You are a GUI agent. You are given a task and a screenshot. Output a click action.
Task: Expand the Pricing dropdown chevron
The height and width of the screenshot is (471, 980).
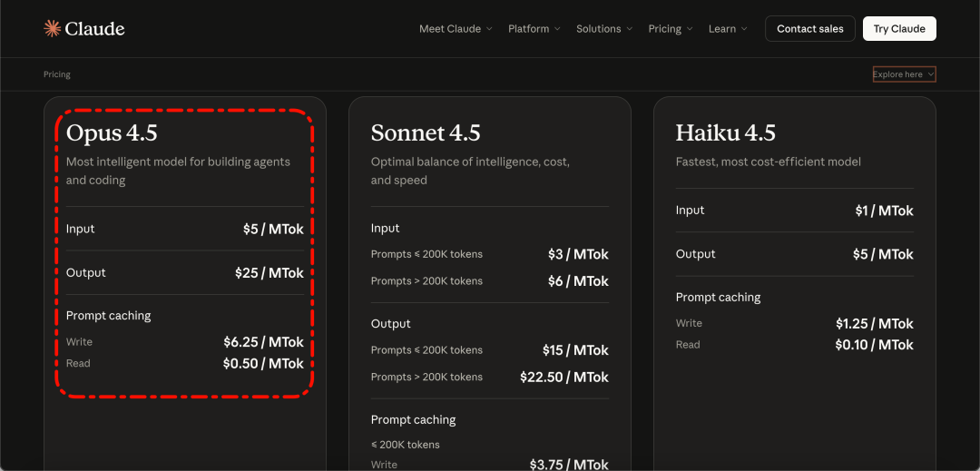(x=690, y=29)
